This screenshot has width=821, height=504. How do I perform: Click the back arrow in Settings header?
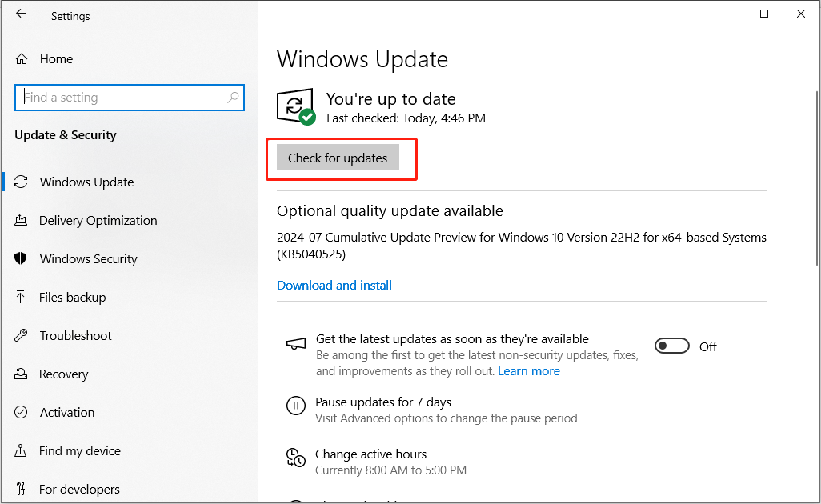click(x=21, y=14)
